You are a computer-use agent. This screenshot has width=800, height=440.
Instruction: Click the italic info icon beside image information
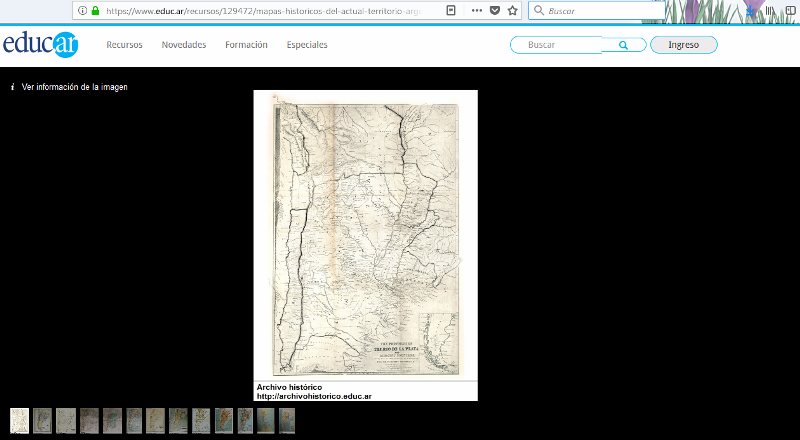[12, 87]
